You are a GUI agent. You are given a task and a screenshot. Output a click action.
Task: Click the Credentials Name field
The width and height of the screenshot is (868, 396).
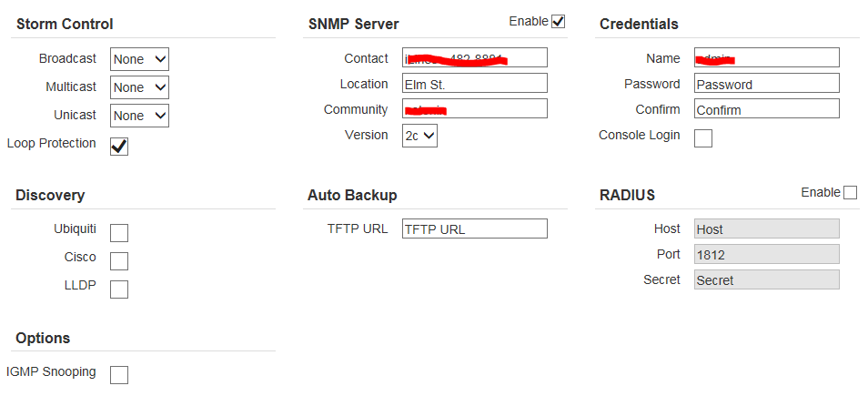766,58
